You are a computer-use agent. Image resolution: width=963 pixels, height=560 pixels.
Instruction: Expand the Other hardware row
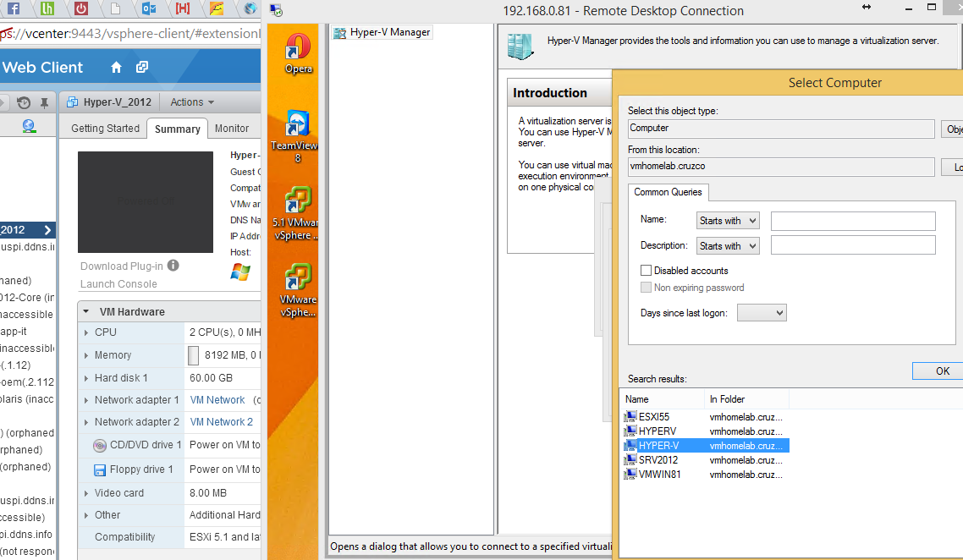point(86,515)
